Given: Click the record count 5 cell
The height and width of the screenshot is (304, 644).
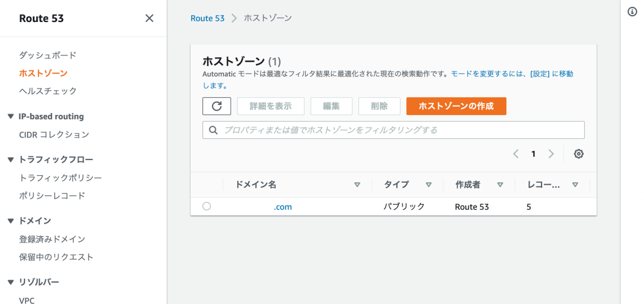Looking at the screenshot, I should click(528, 207).
